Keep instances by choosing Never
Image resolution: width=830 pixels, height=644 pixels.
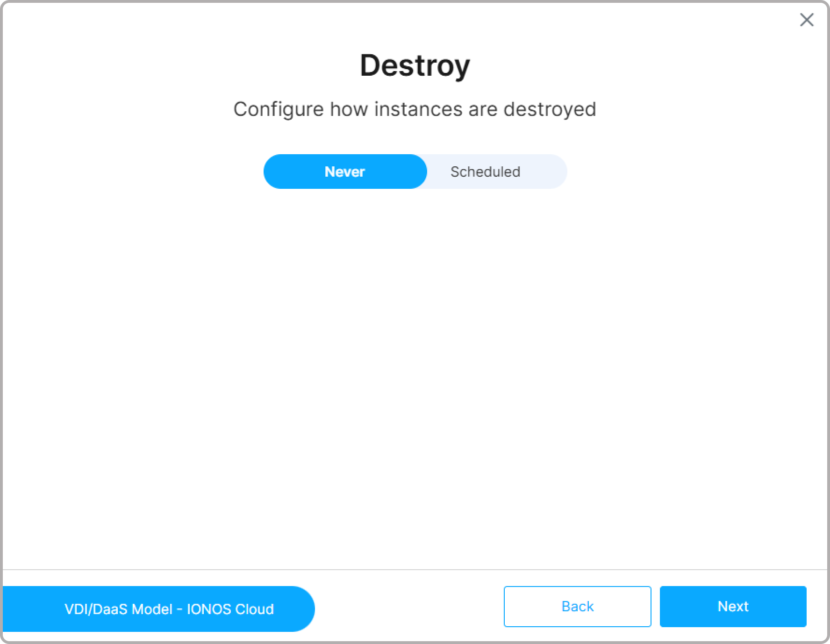click(345, 172)
